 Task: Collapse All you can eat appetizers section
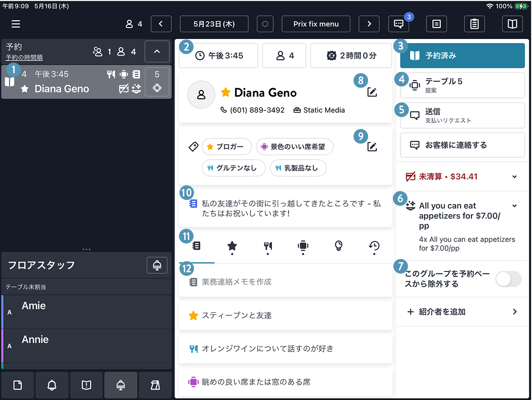coord(514,206)
